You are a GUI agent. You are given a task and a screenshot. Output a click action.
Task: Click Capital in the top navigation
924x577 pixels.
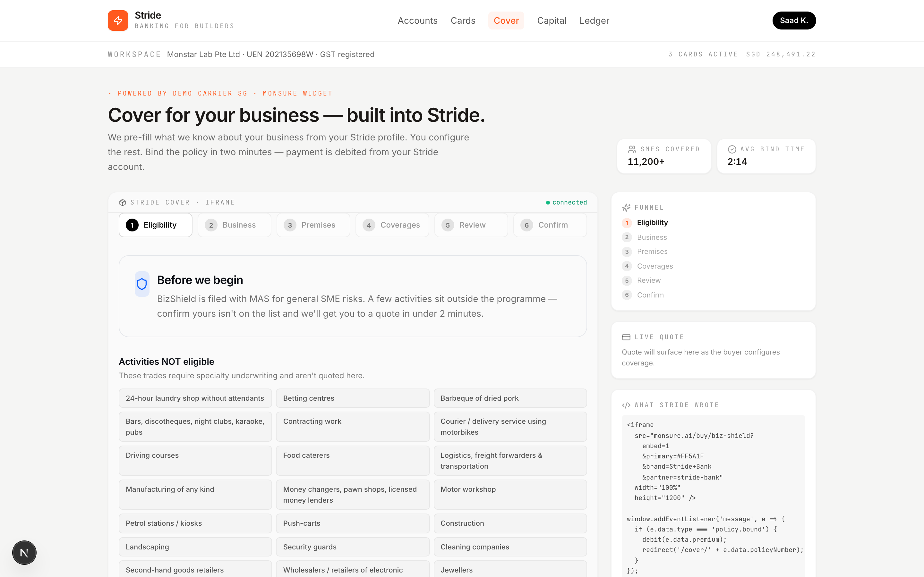[x=552, y=21]
